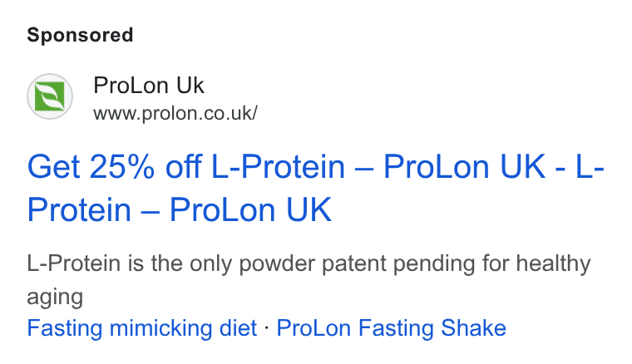Click the white leaf shape inside the green logo
Image resolution: width=632 pixels, height=364 pixels.
51,97
